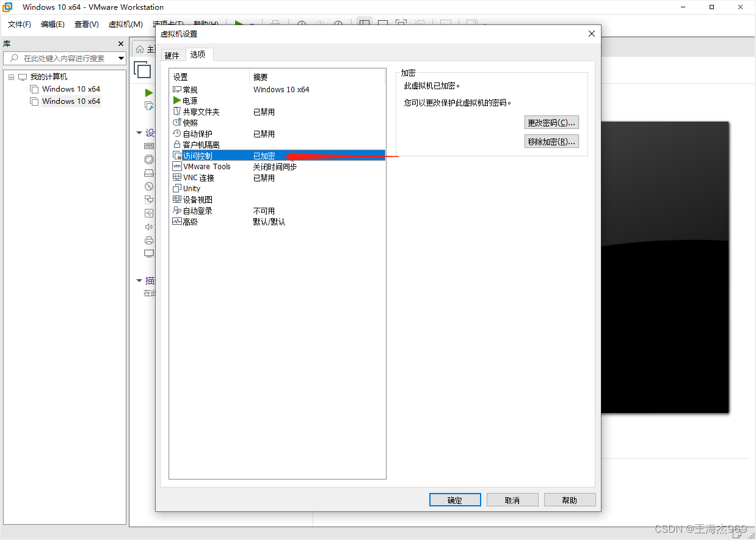Select the 共享文件夹 row label
This screenshot has width=756, height=540.
[201, 112]
